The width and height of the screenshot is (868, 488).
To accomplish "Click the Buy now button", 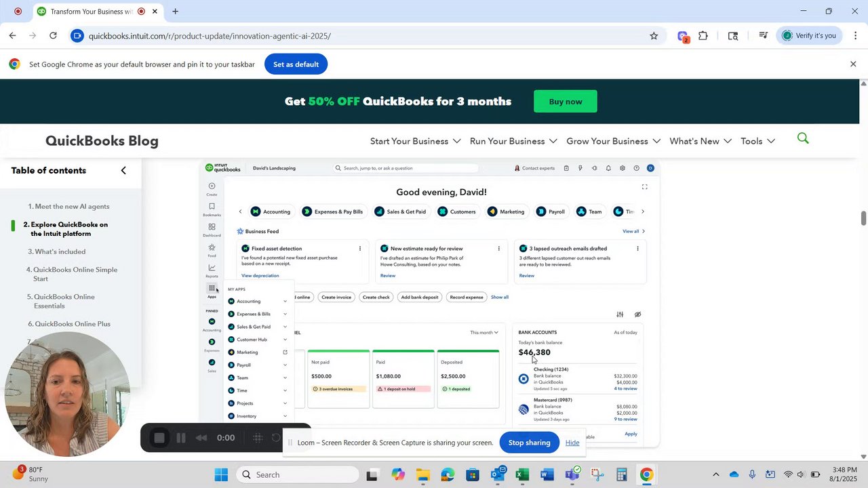I will (566, 102).
